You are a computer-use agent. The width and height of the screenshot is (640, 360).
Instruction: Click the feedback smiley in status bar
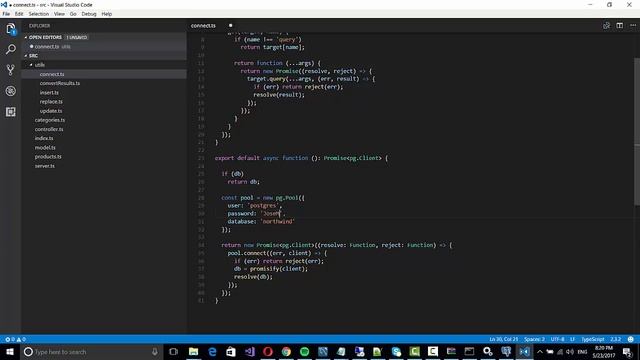[x=631, y=339]
